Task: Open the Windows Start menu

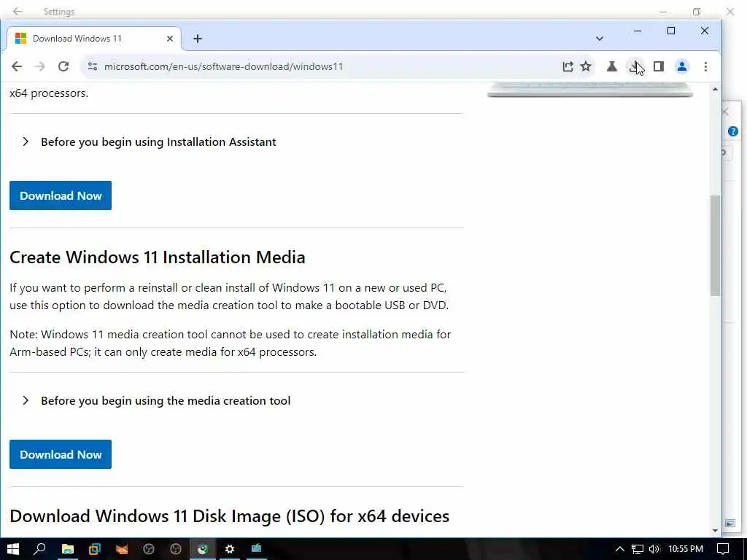Action: click(13, 549)
